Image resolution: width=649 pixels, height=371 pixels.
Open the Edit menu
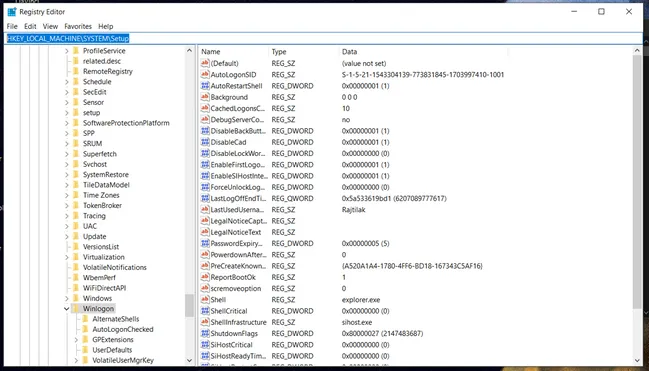[30, 26]
